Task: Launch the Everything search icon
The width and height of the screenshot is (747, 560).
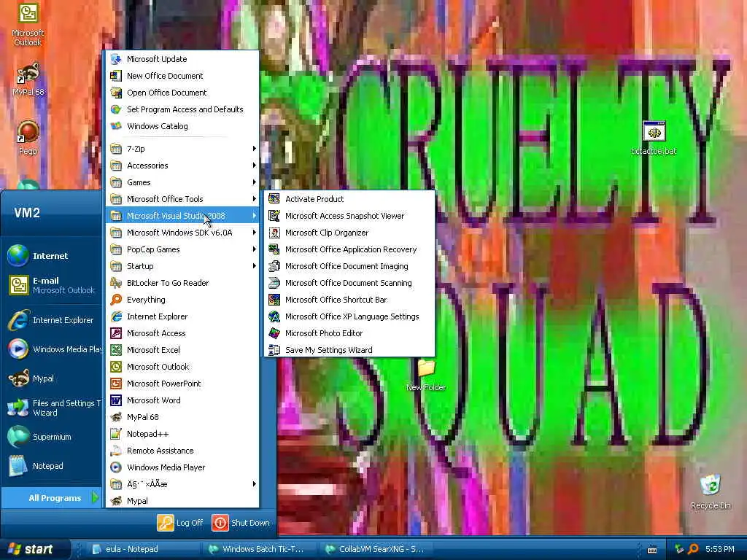Action: [116, 300]
